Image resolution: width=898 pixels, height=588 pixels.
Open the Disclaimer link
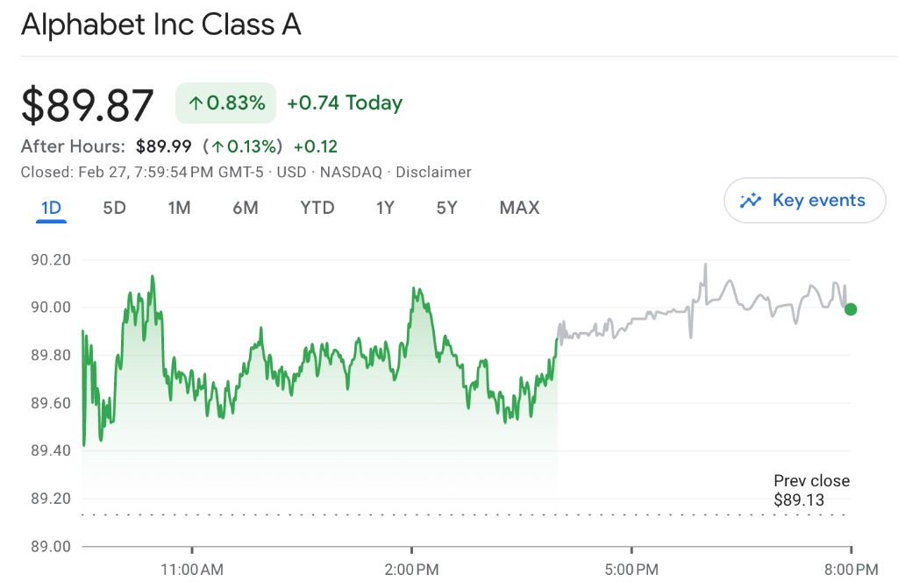point(433,172)
